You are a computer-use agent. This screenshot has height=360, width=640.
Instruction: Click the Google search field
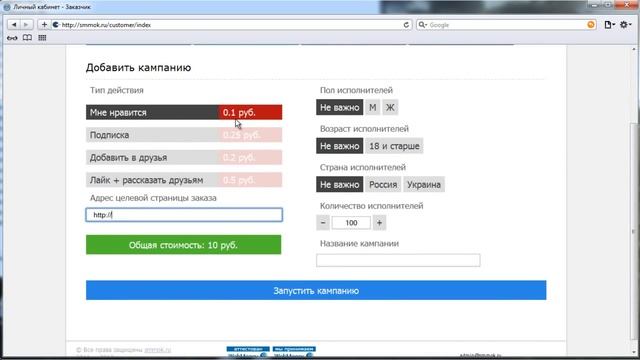click(506, 25)
